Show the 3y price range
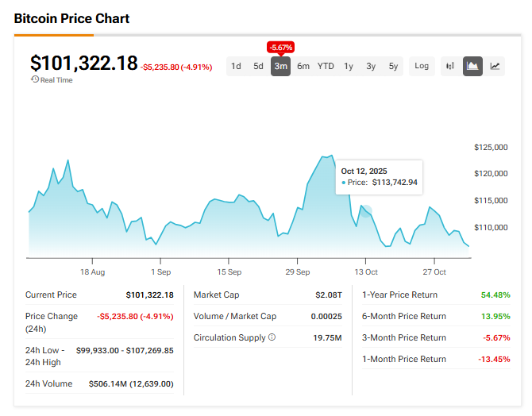Image resolution: width=532 pixels, height=416 pixels. point(371,66)
